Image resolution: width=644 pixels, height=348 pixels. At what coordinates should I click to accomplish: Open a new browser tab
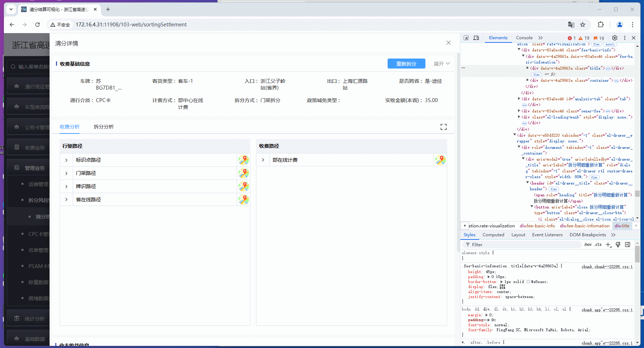tap(108, 9)
